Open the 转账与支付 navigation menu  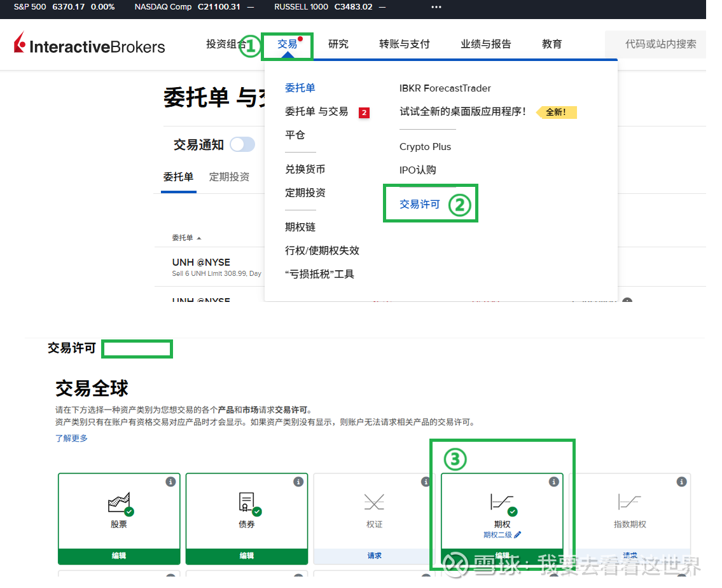[405, 44]
